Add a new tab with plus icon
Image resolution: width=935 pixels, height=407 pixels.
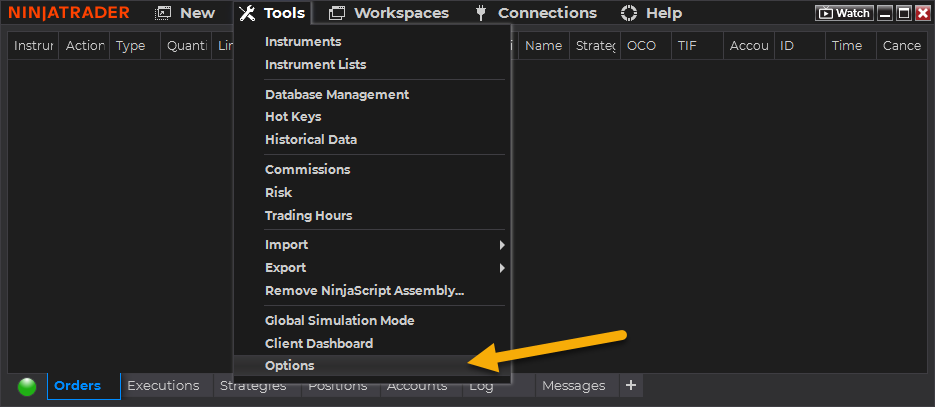point(630,385)
